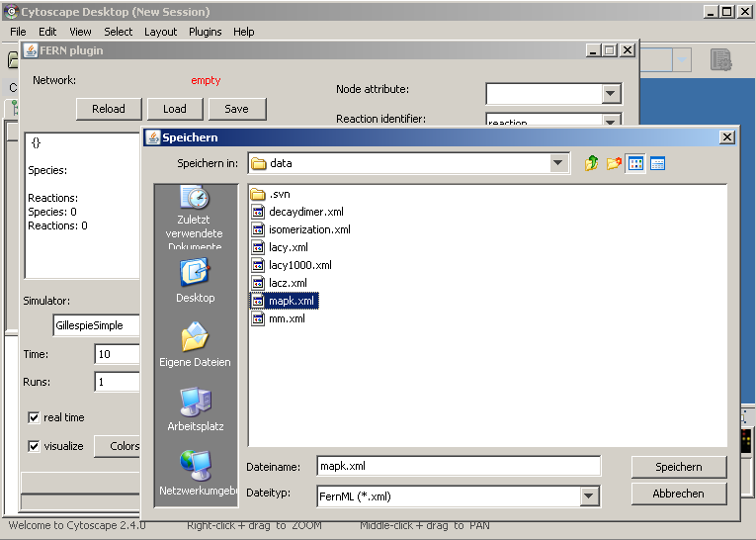Click Cytoscape toolbar settings icon at right
The width and height of the screenshot is (756, 540).
coord(720,60)
